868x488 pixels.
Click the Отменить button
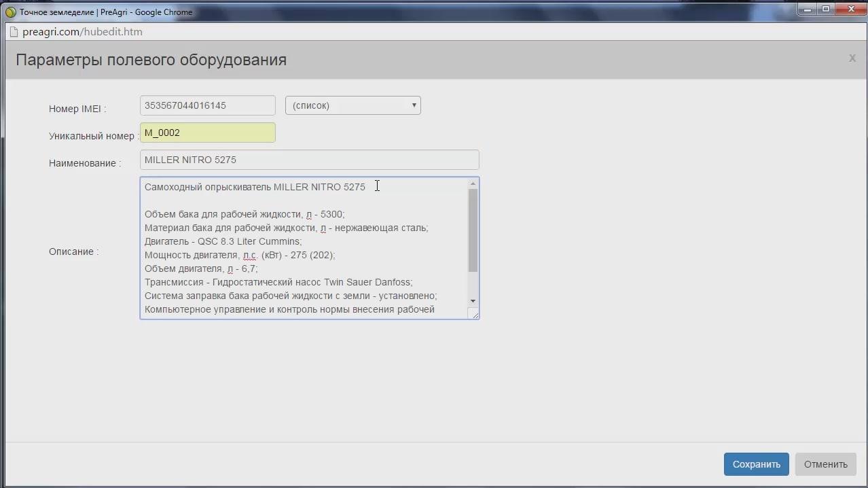coord(825,464)
